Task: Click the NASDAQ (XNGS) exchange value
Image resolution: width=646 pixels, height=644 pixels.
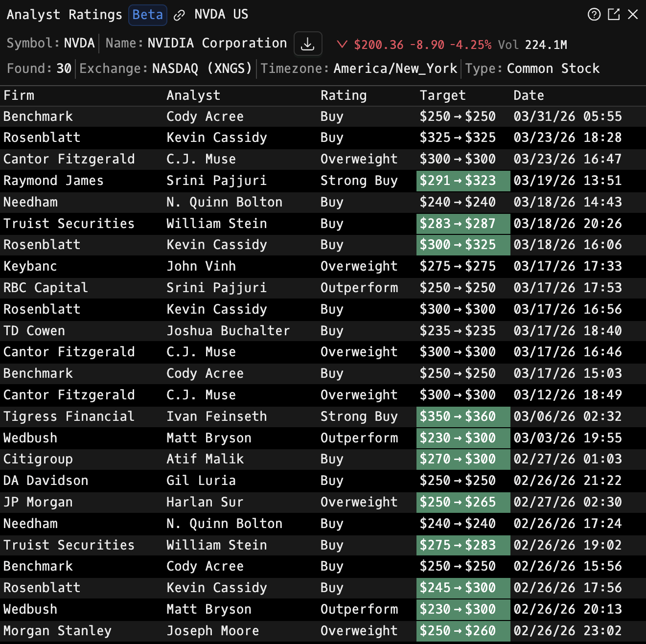Action: point(202,69)
